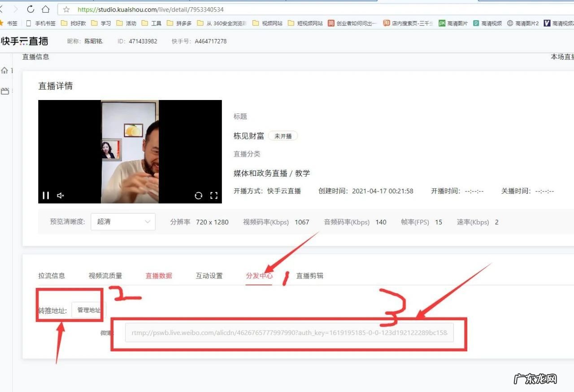This screenshot has width=574, height=392.
Task: Rotate the preview video orientation
Action: click(x=199, y=196)
